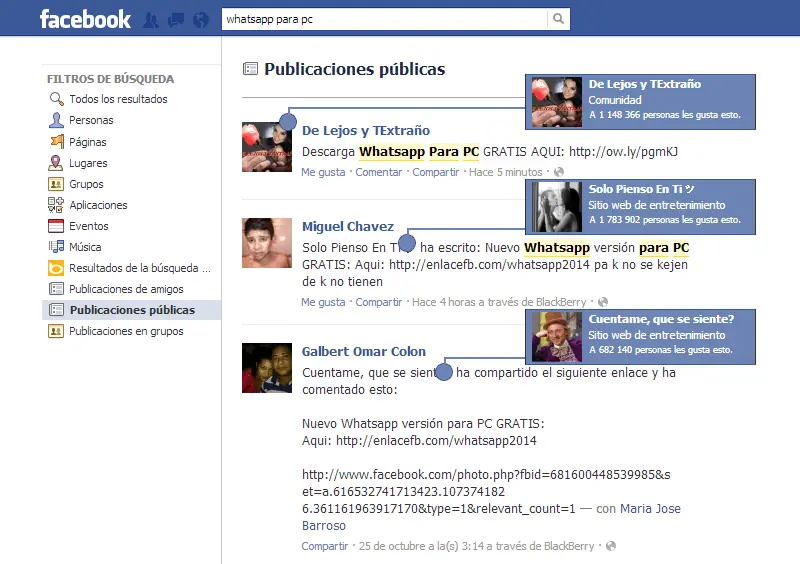
Task: Click icon beside 'Publicaciones públicas' heading
Action: click(x=251, y=69)
